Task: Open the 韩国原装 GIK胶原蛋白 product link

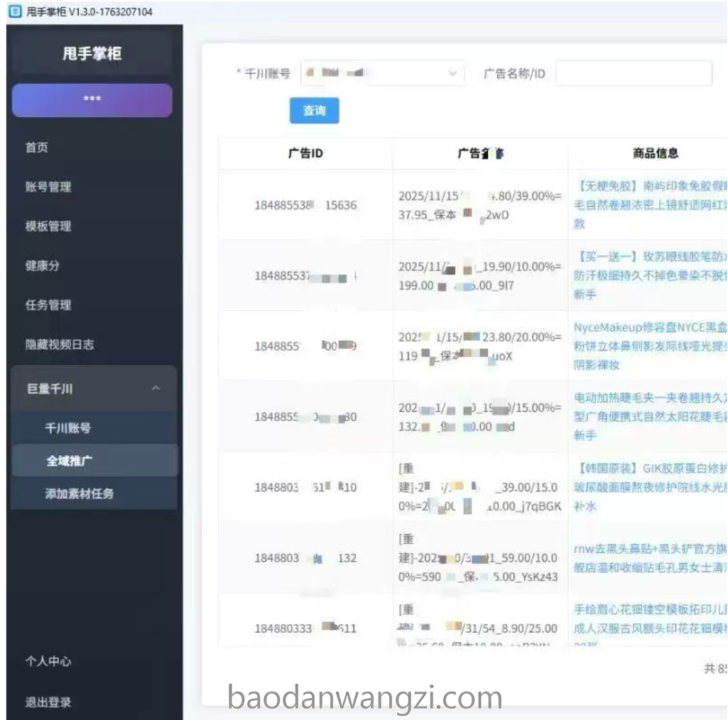Action: click(650, 487)
